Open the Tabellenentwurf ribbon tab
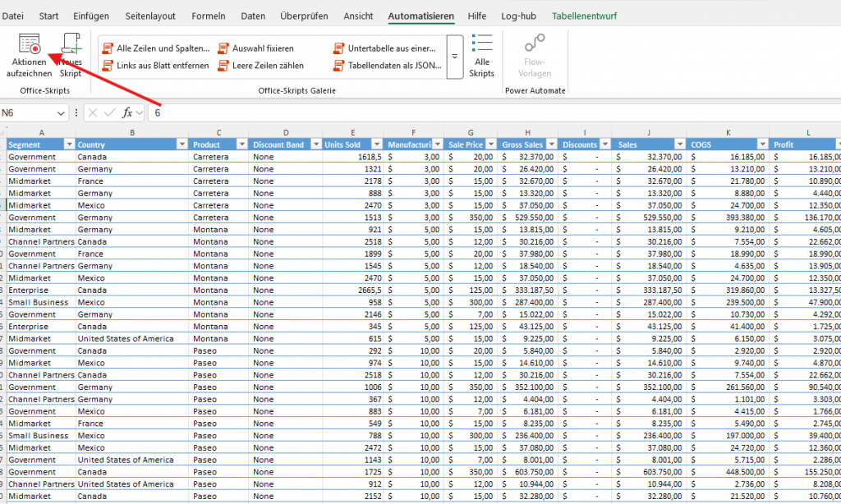The height and width of the screenshot is (504, 841). tap(585, 16)
